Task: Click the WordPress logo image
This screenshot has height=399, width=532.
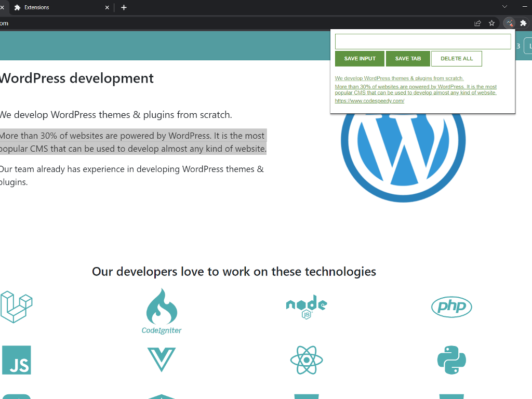Action: [403, 158]
